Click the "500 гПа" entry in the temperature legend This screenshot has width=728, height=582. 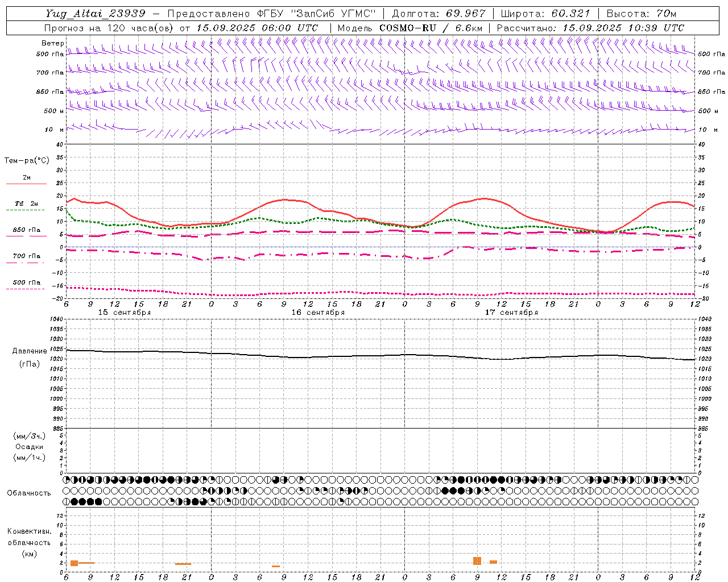27,282
